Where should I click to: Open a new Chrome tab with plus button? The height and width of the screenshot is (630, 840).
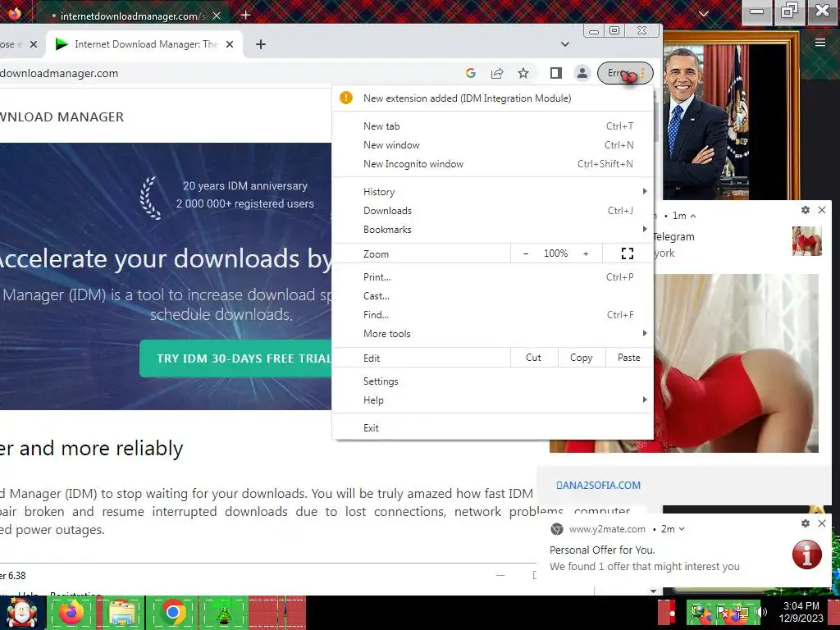coord(261,44)
